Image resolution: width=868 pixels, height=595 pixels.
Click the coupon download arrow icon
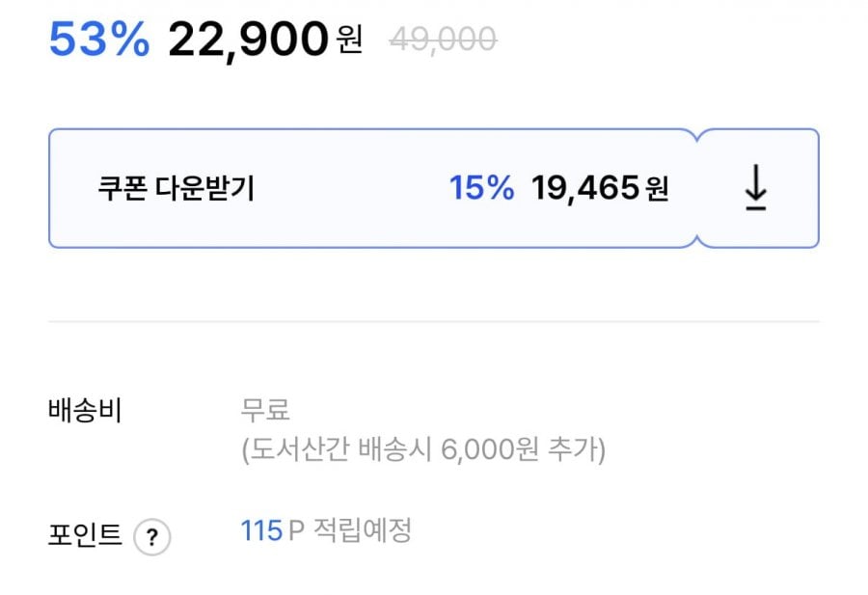pyautogui.click(x=756, y=188)
